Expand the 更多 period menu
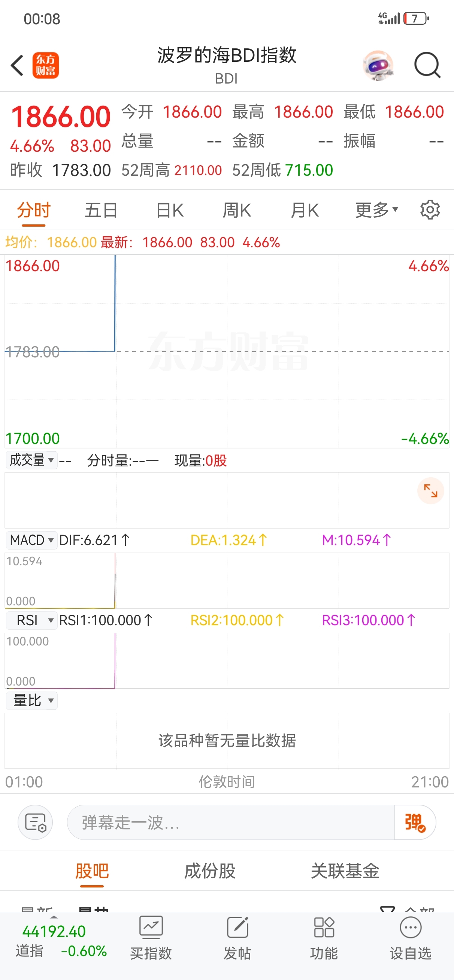This screenshot has height=980, width=454. pyautogui.click(x=376, y=210)
